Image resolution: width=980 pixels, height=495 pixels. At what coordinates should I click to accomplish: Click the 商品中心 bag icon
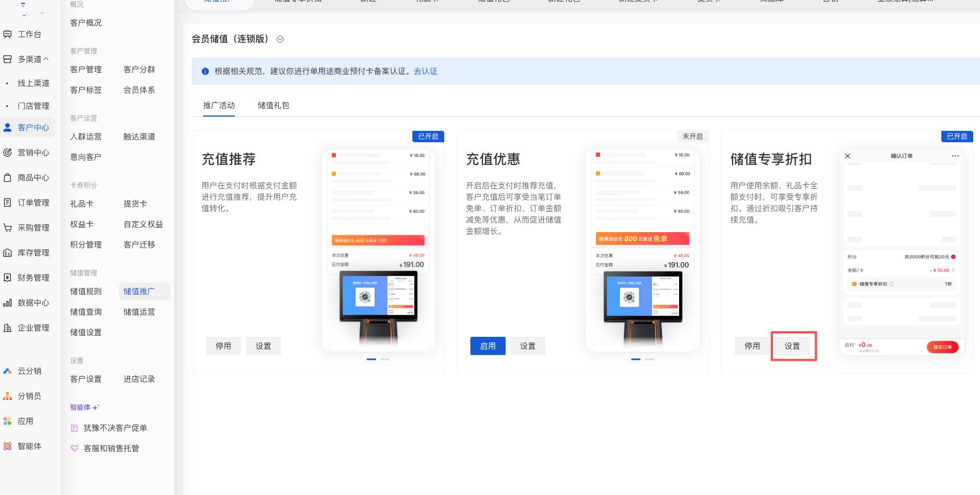click(x=7, y=178)
